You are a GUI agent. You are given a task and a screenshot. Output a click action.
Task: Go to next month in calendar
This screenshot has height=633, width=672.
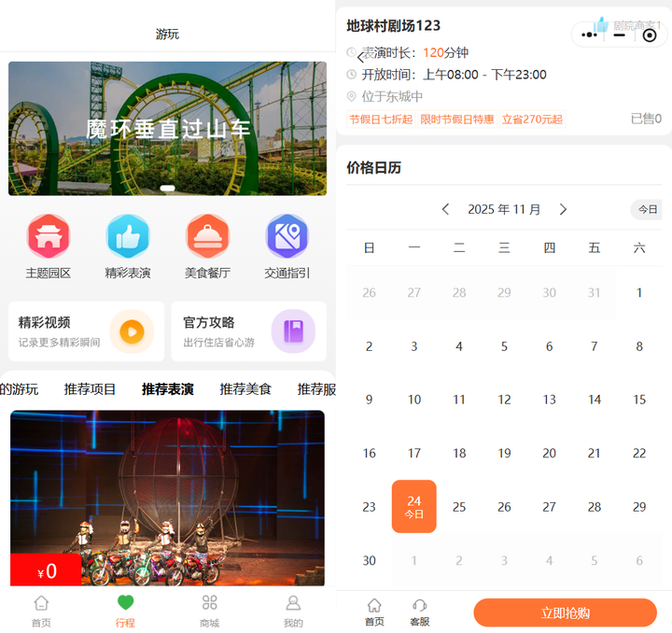click(563, 209)
